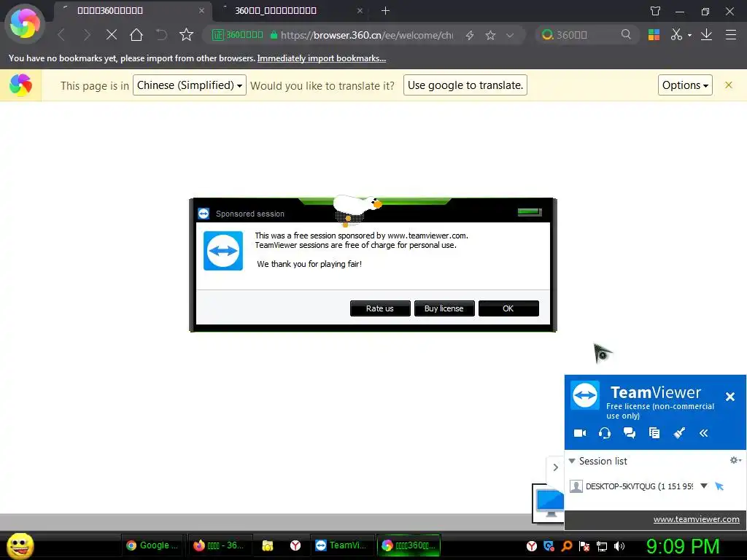Switch to Google Chrome taskbar button
The width and height of the screenshot is (747, 560).
[x=152, y=545]
